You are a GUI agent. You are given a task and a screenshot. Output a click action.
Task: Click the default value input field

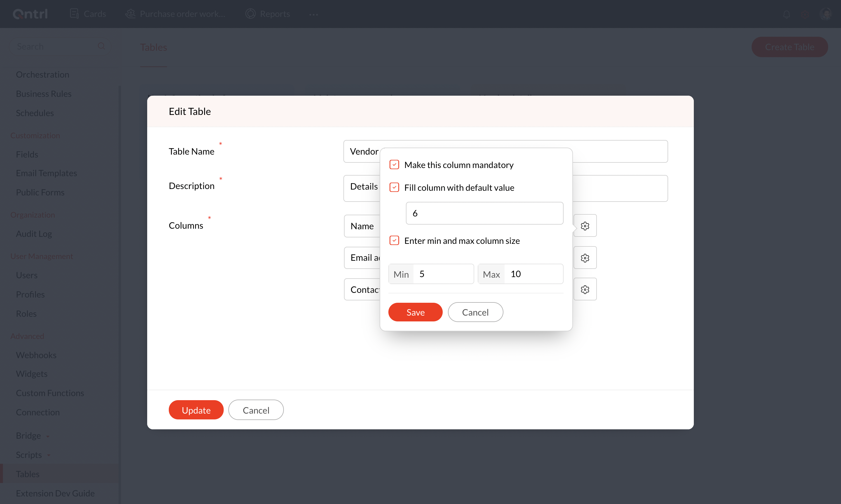tap(484, 213)
